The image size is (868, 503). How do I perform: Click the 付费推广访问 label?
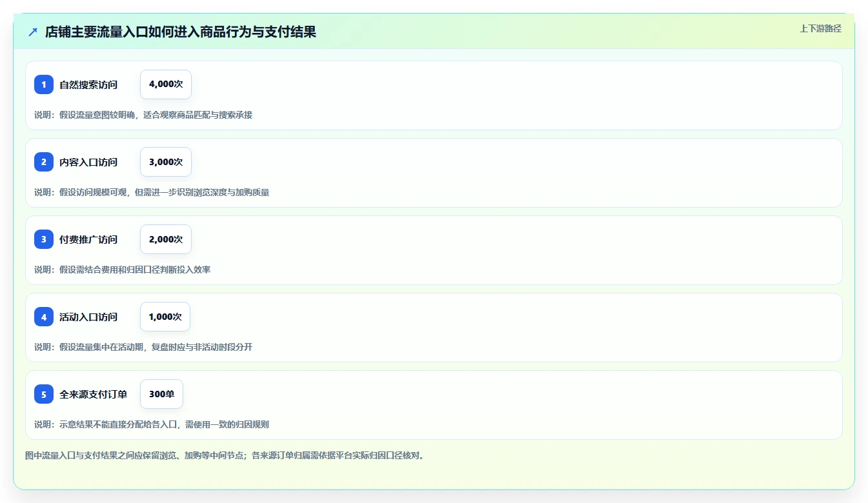[88, 239]
